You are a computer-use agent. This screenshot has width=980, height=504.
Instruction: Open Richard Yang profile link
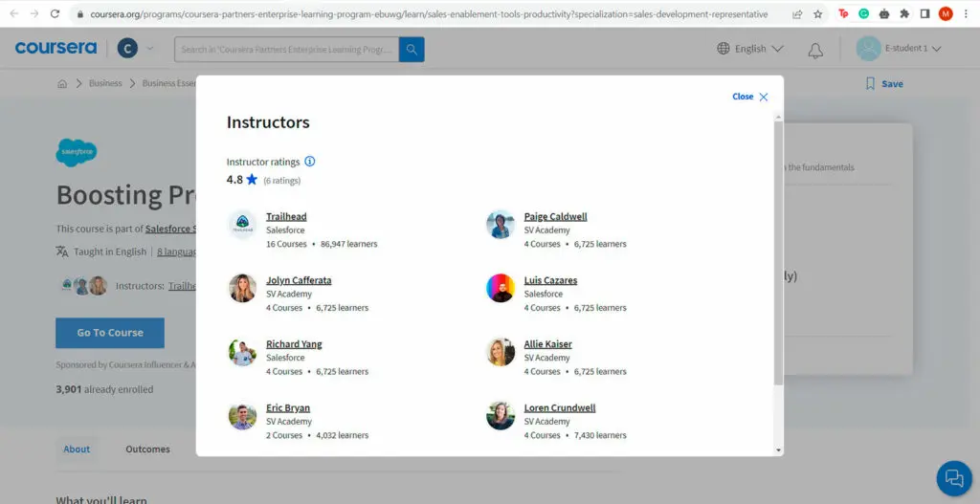tap(294, 344)
